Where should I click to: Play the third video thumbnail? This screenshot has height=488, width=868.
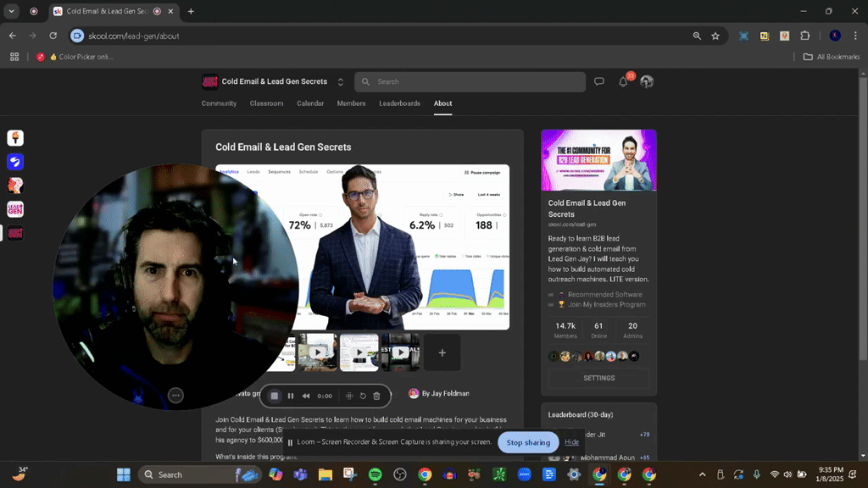click(x=359, y=352)
